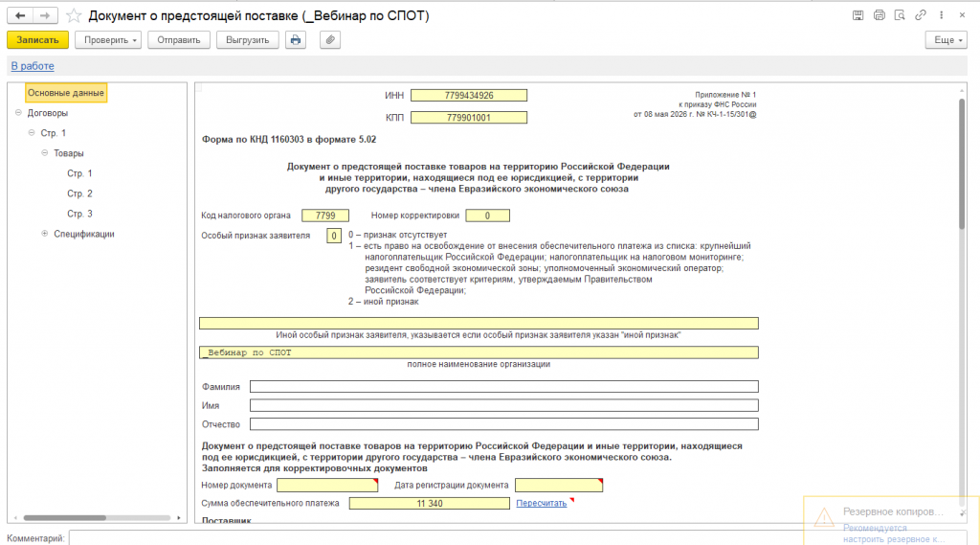Open print preview icon in title bar
The image size is (980, 545).
coord(900,15)
